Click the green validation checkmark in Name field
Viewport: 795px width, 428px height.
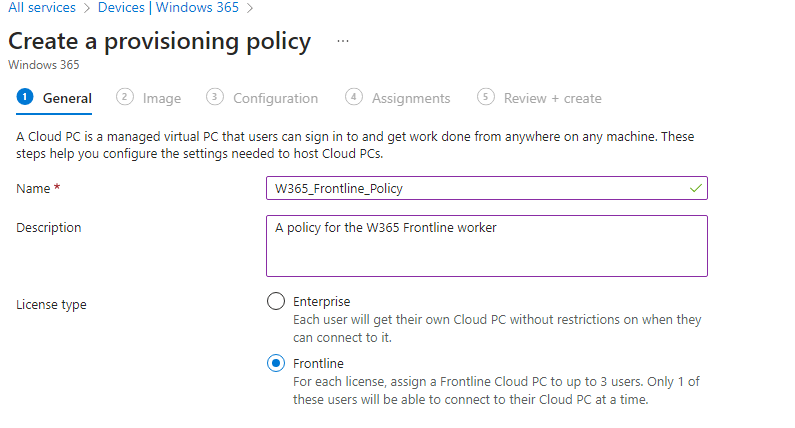pos(696,188)
